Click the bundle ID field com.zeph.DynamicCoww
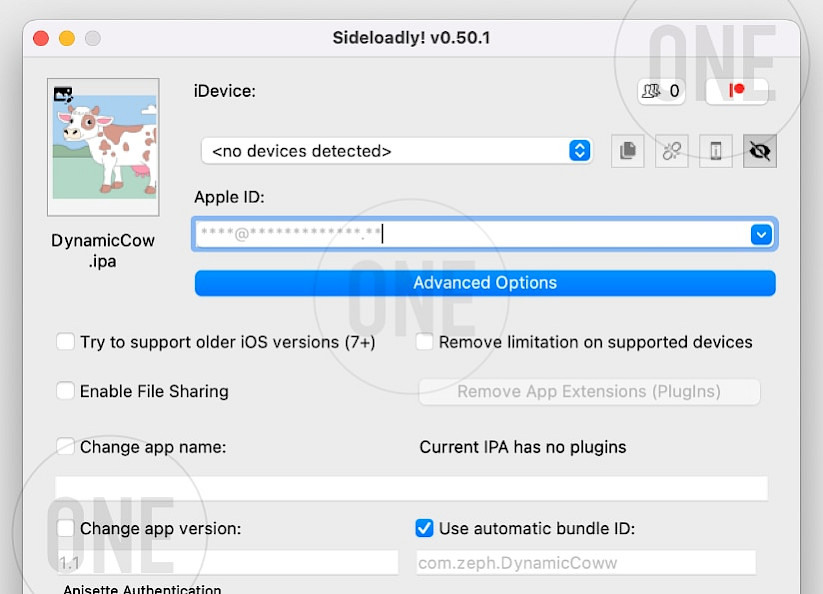The width and height of the screenshot is (823, 594). [x=586, y=563]
